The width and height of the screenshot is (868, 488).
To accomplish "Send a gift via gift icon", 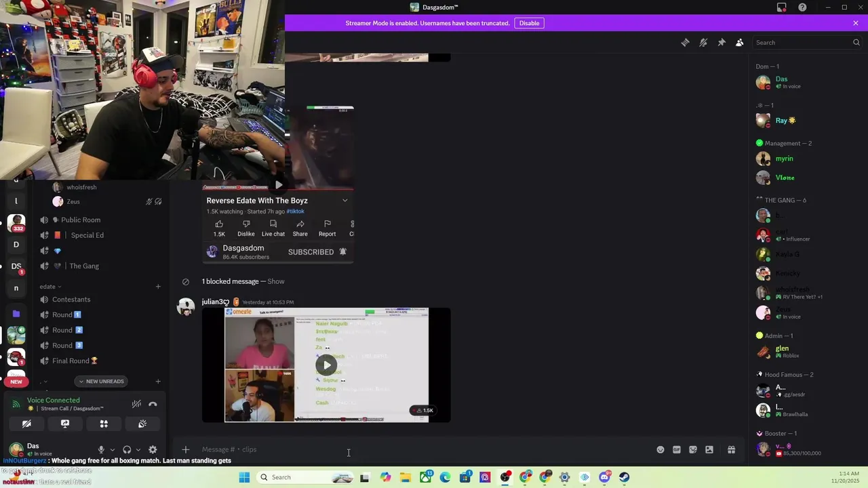I will coord(731,449).
